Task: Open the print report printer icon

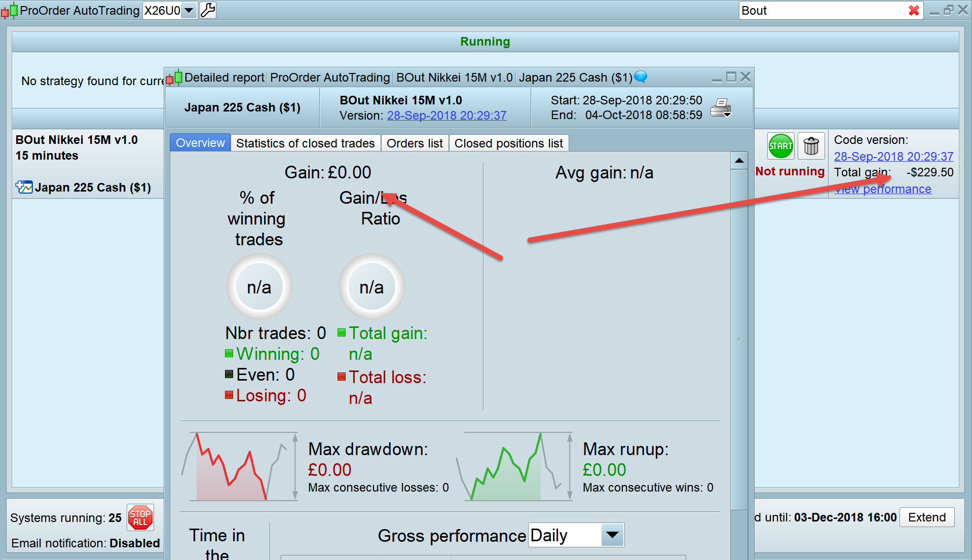Action: point(721,108)
